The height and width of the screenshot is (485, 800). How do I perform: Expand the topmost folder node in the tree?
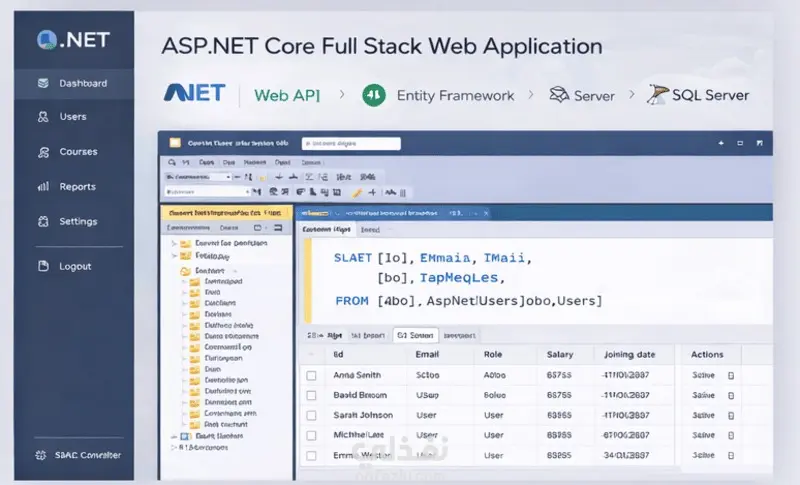[x=174, y=243]
